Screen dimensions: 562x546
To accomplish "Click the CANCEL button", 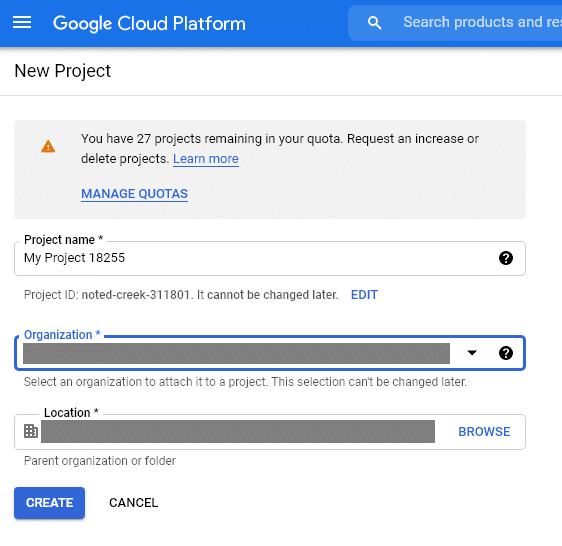I will [x=133, y=503].
